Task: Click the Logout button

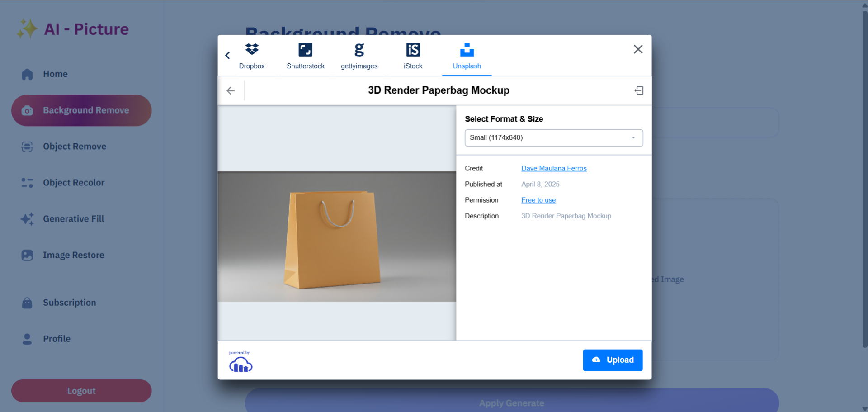Action: [81, 391]
